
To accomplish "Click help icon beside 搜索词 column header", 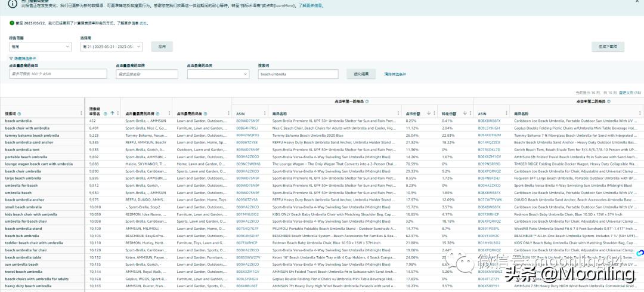I will [x=19, y=113].
